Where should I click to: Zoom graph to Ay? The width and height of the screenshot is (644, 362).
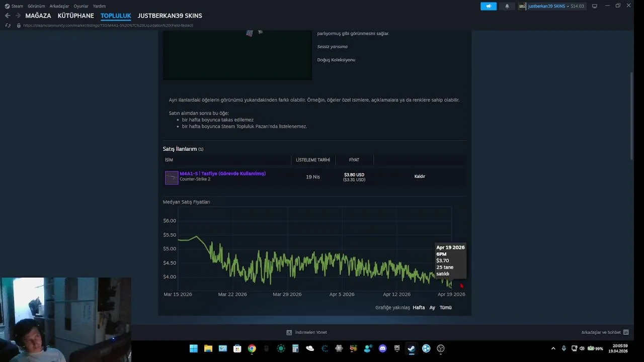click(432, 307)
